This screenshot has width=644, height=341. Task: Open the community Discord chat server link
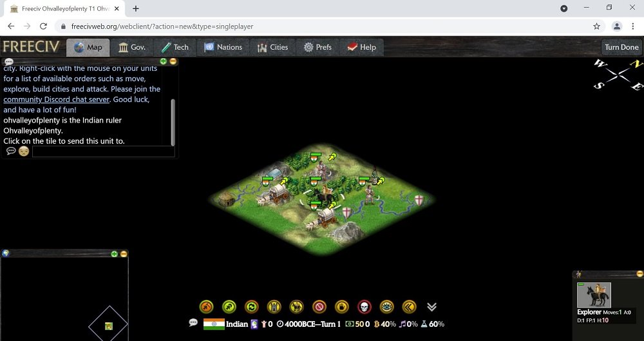pos(56,99)
